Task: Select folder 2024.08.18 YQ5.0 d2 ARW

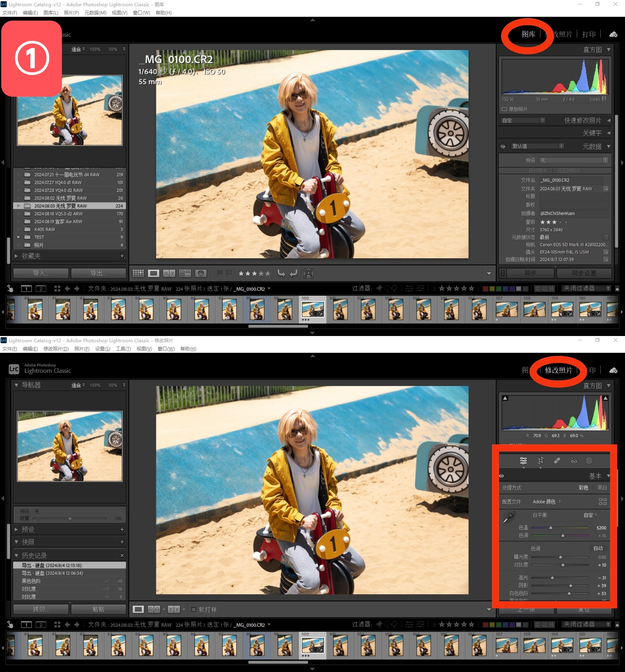Action: 58,214
